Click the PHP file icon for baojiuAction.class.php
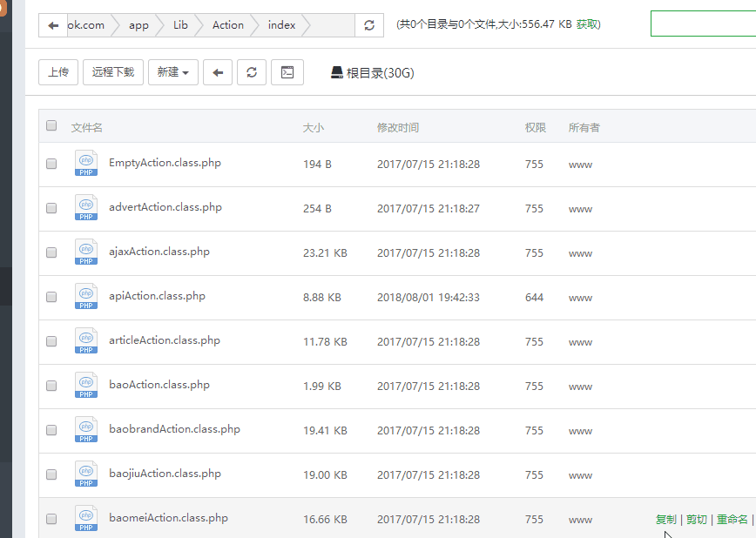The image size is (756, 538). click(x=86, y=474)
